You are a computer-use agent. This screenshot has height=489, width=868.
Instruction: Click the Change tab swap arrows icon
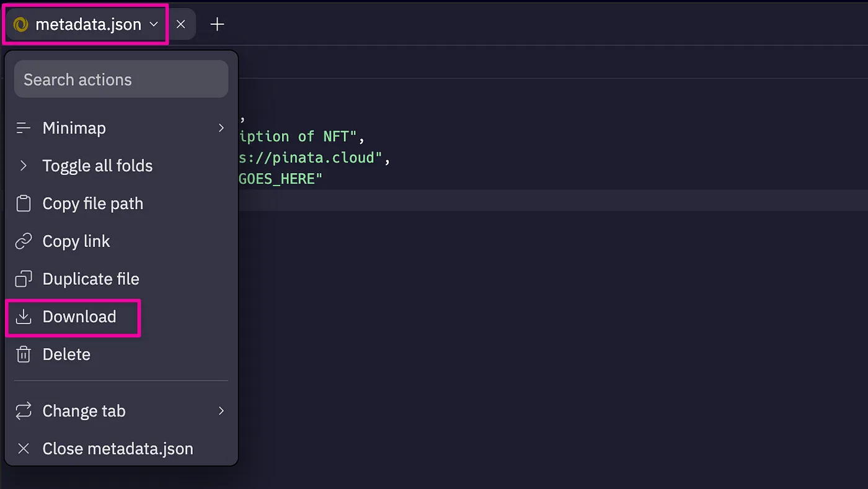point(24,411)
